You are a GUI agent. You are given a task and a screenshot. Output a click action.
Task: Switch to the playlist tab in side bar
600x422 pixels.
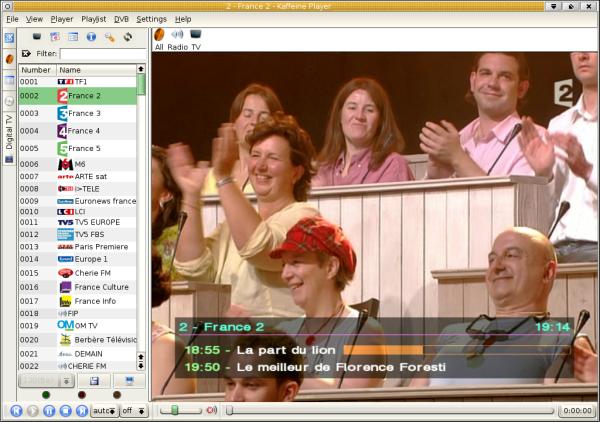[9, 80]
